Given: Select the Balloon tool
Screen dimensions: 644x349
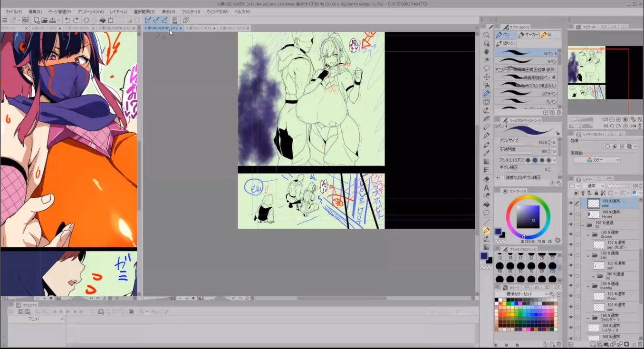Looking at the screenshot, I should point(486,213).
